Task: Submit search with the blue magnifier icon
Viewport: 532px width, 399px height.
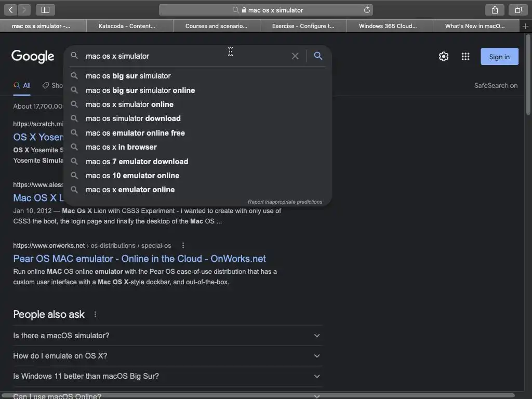Action: point(318,56)
